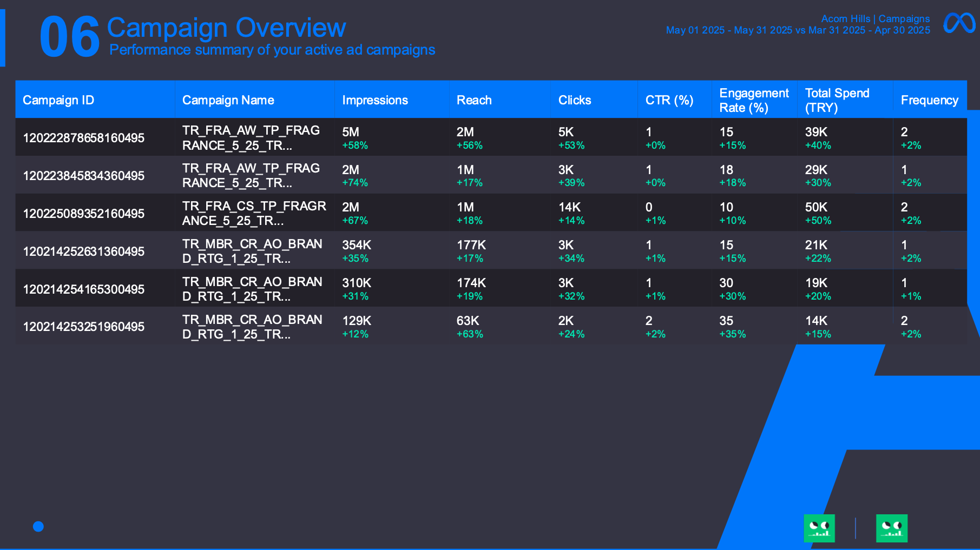This screenshot has width=980, height=550.
Task: Select the Total Spend (TRY) column header
Action: click(x=845, y=100)
